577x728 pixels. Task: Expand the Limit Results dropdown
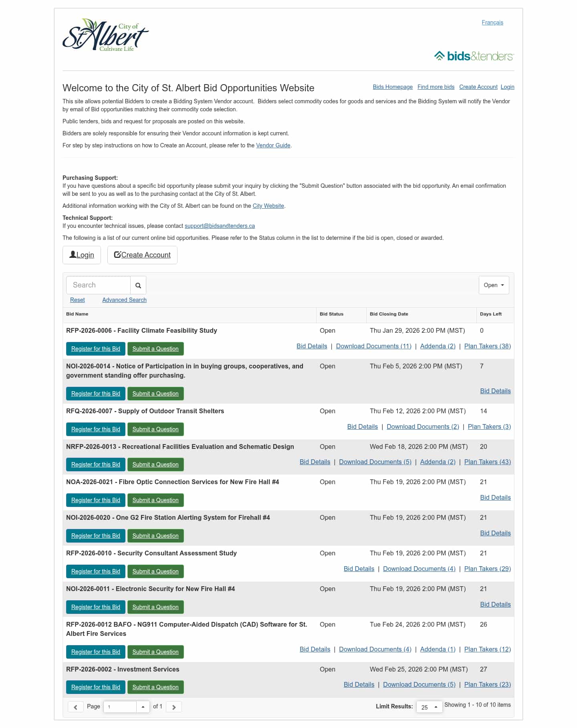(x=429, y=707)
